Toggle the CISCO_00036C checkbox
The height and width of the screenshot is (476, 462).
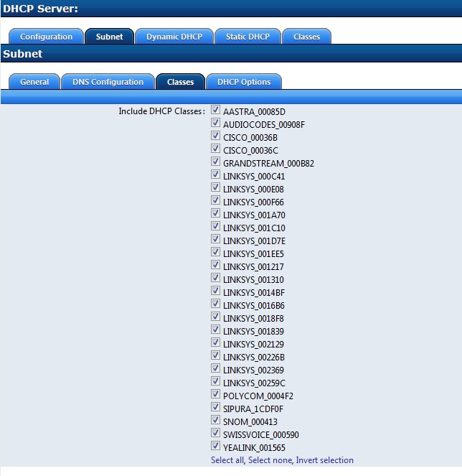(215, 149)
